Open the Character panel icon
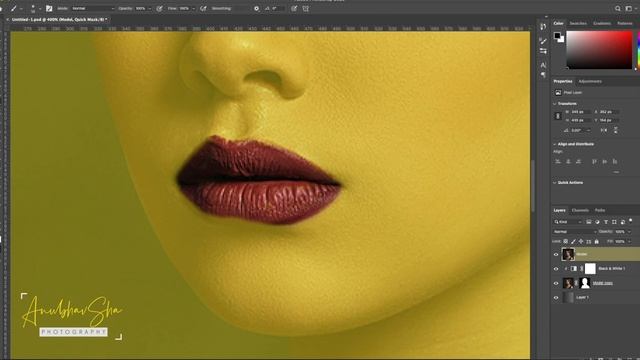 (543, 65)
